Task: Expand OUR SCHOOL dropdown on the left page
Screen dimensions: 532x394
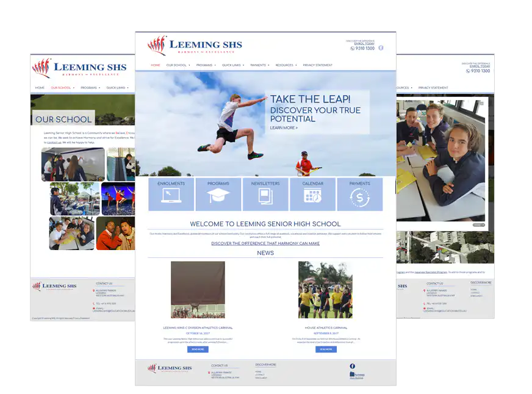Action: (x=62, y=88)
